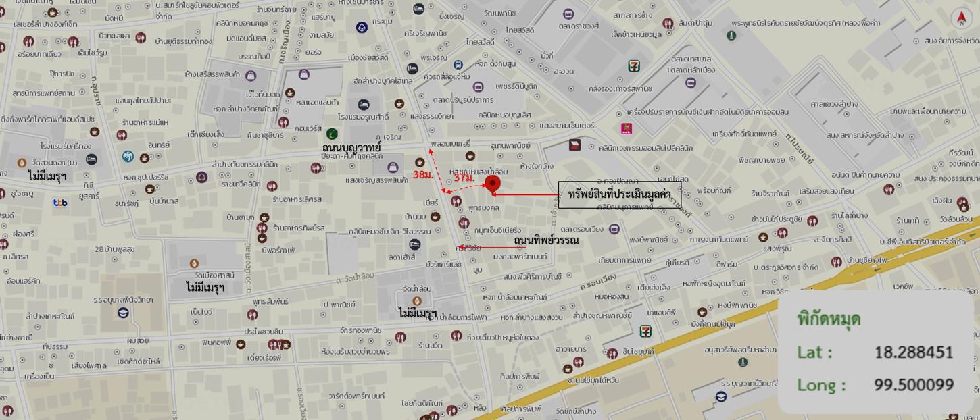
Task: Click the red 37ม. distance label
Action: pos(464,178)
